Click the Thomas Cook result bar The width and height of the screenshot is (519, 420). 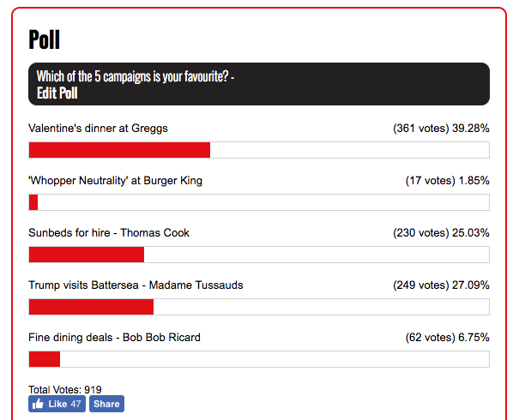(x=259, y=255)
